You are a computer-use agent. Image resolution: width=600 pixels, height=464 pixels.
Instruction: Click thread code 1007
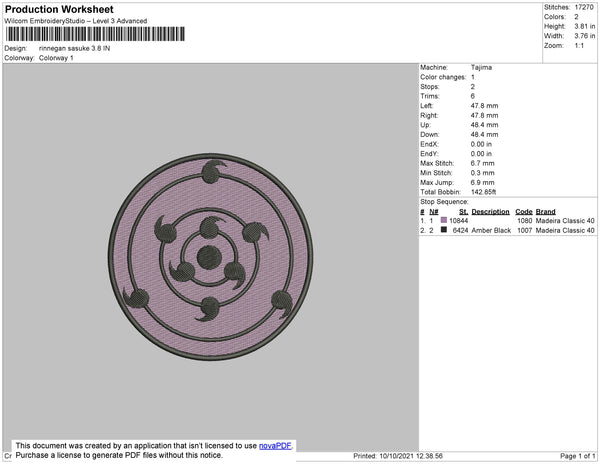tap(525, 230)
